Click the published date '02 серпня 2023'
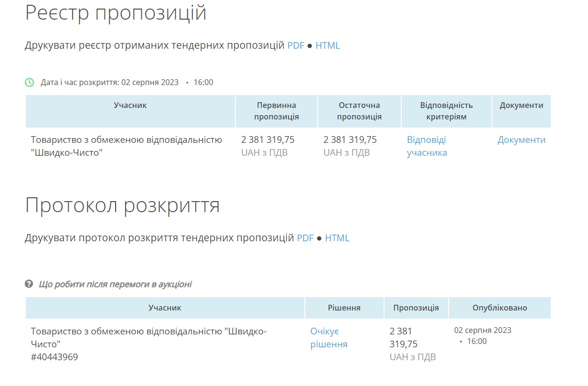The image size is (588, 386). 482,330
